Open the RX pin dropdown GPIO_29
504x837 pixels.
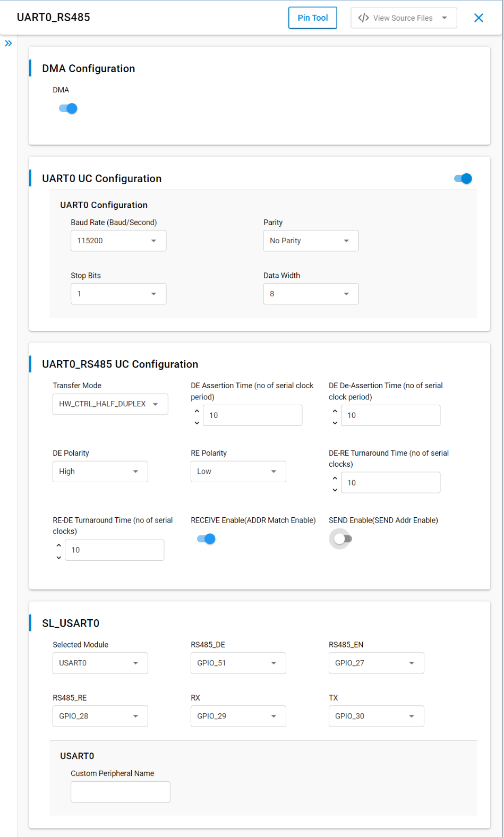[238, 716]
